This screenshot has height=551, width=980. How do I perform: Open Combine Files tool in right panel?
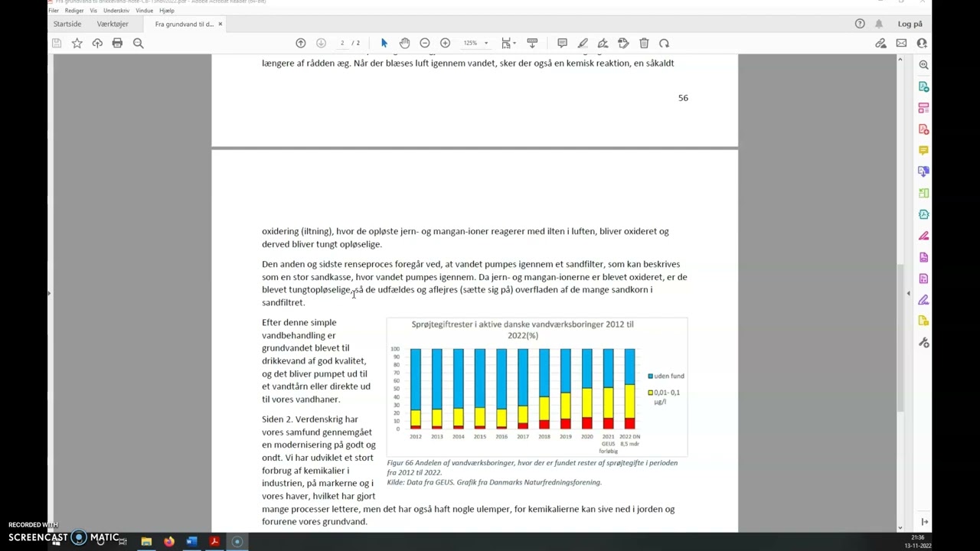click(924, 172)
